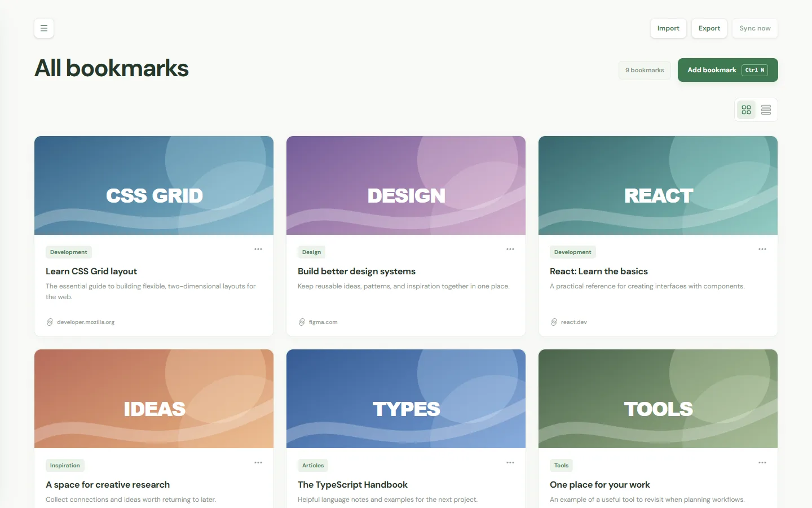812x508 pixels.
Task: Click the Articles tag
Action: pos(313,466)
